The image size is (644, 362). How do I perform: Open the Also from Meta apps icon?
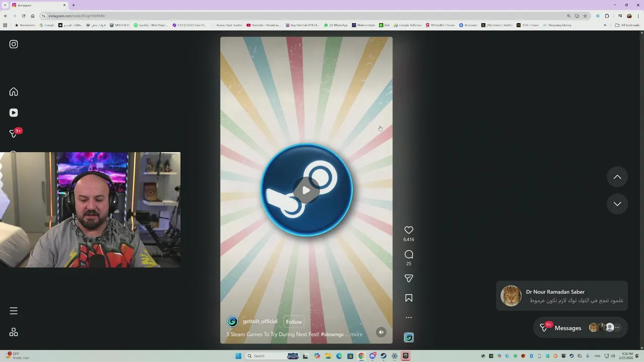[14, 332]
